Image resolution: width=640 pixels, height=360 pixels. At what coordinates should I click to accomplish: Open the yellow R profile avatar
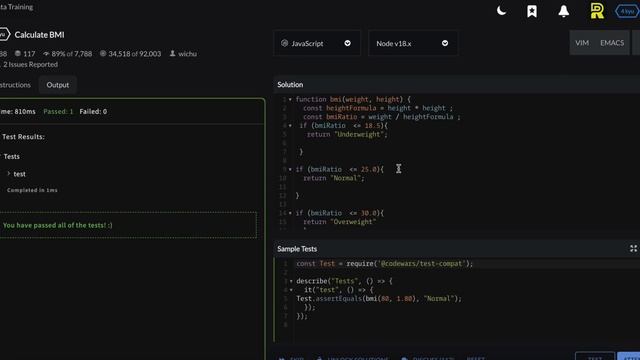pyautogui.click(x=597, y=11)
